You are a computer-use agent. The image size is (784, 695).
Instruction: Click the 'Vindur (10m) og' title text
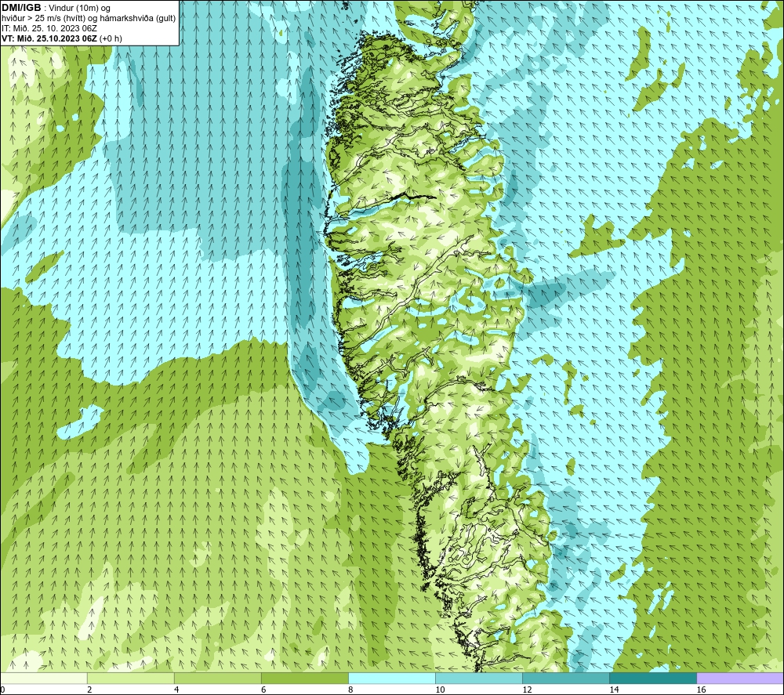(79, 9)
